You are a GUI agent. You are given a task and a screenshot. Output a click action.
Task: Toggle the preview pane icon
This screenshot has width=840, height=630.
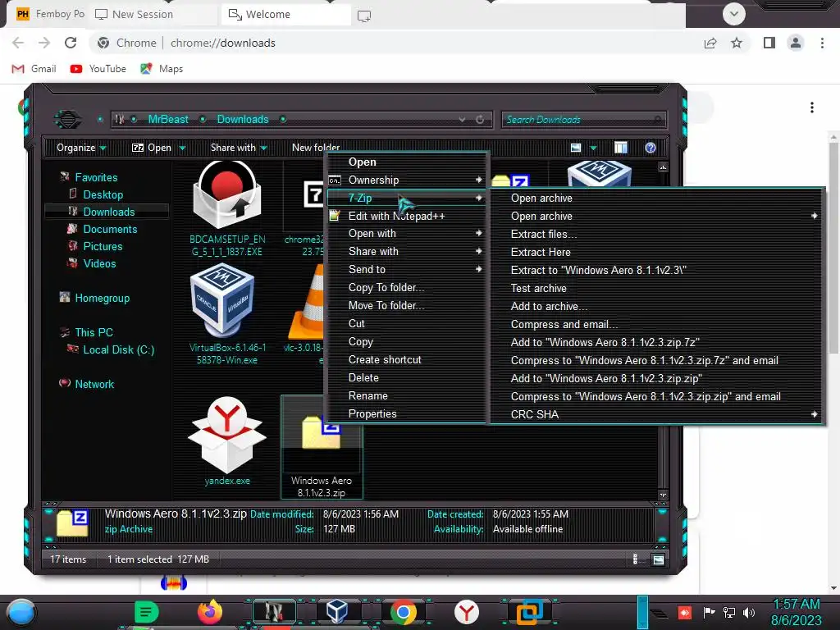(x=620, y=148)
